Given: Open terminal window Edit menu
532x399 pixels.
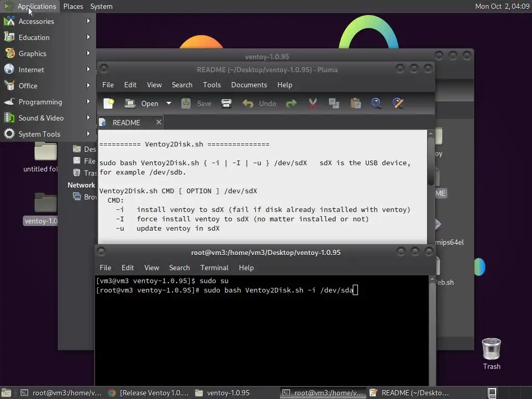Looking at the screenshot, I should click(x=128, y=268).
